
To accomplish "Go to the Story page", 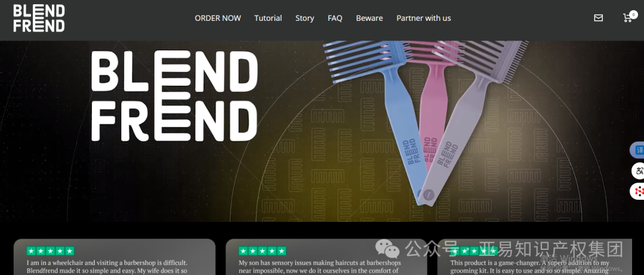I will [305, 18].
